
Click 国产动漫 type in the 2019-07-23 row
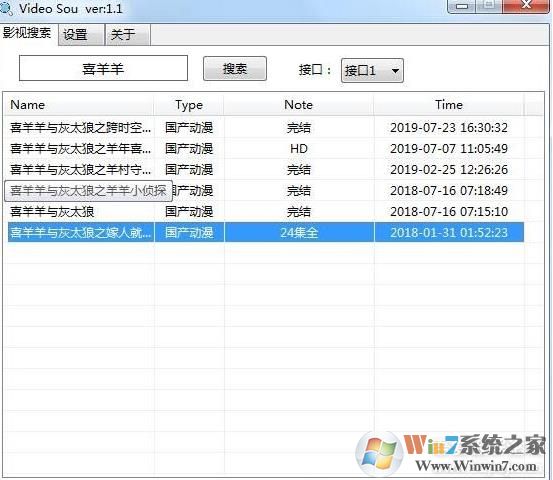(189, 127)
